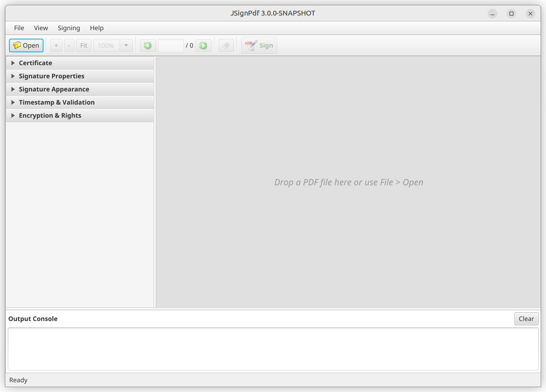Zoom in using the plus icon
546x392 pixels.
(56, 45)
